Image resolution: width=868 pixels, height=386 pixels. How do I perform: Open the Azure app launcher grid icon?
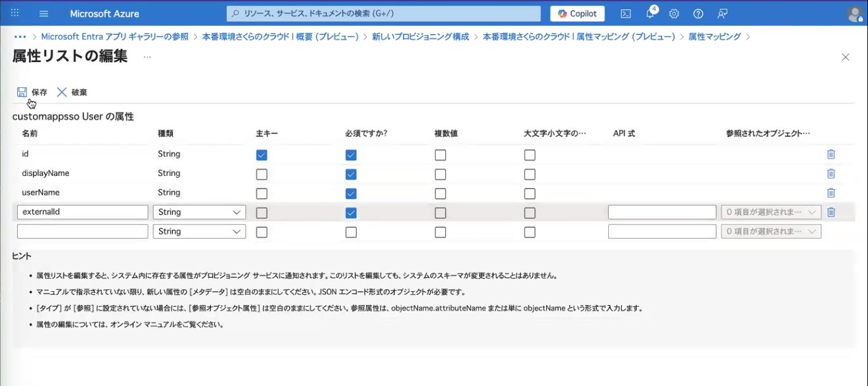pos(15,13)
